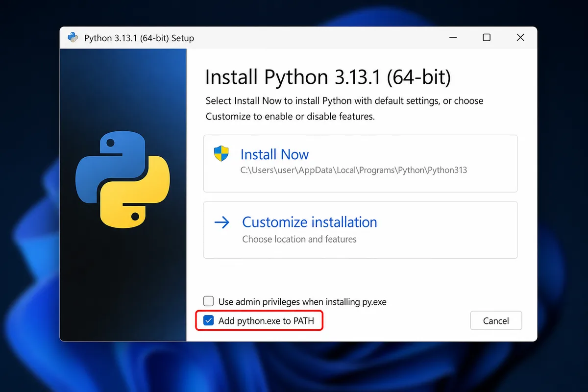
Task: Click the large Python logo in the sidebar
Action: 122,180
